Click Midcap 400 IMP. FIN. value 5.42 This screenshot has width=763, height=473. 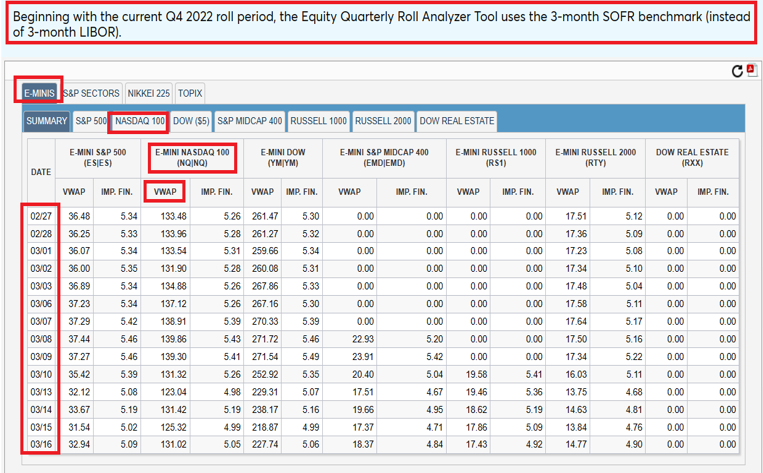point(435,357)
